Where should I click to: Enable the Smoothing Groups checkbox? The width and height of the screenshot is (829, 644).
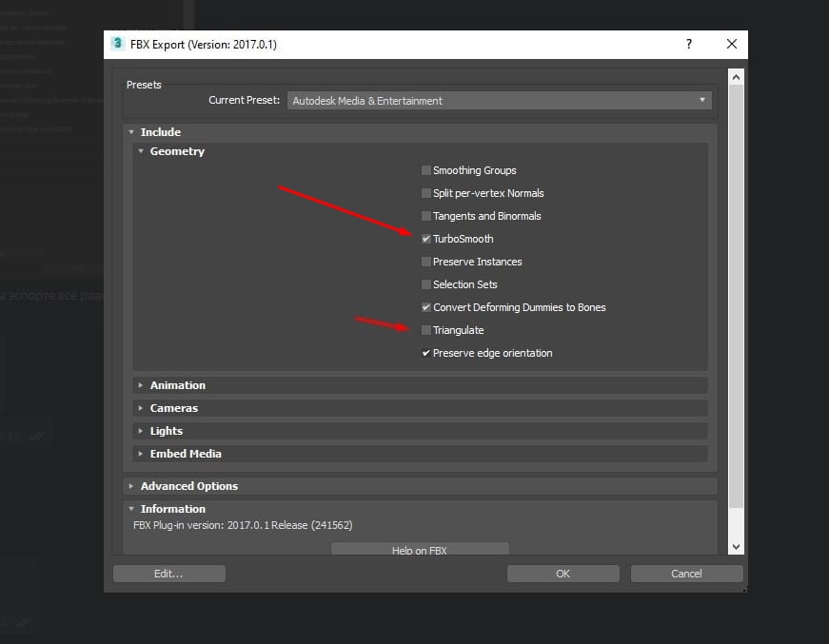tap(426, 170)
